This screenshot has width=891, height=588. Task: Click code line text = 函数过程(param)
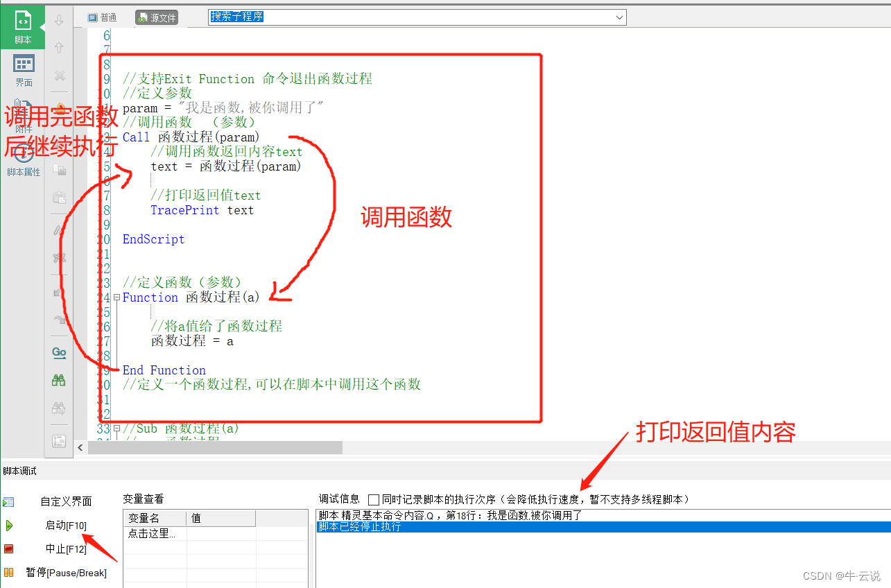(226, 166)
